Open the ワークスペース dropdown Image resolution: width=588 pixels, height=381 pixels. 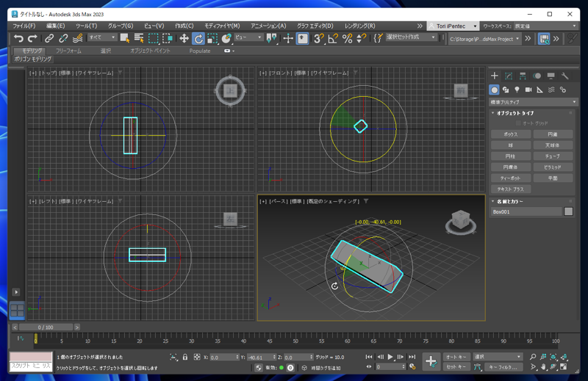pos(545,26)
